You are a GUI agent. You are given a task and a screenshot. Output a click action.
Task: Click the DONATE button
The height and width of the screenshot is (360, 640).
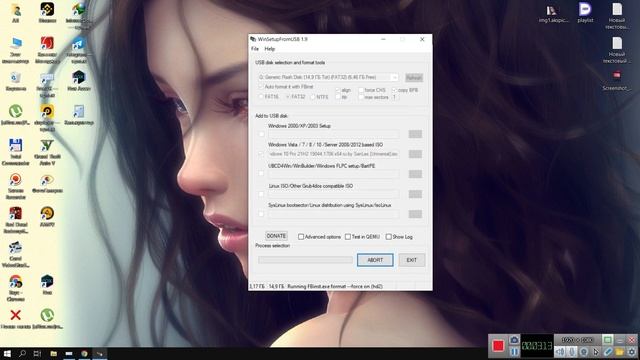click(276, 236)
